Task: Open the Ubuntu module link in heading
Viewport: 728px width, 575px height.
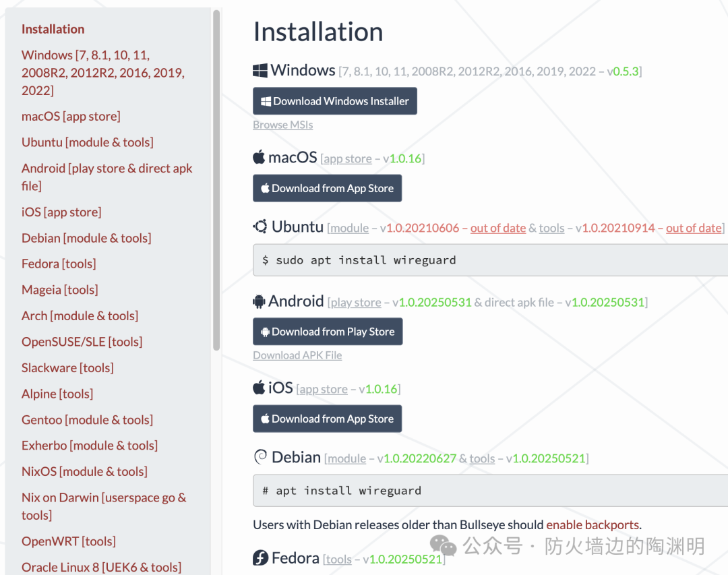Action: (349, 229)
